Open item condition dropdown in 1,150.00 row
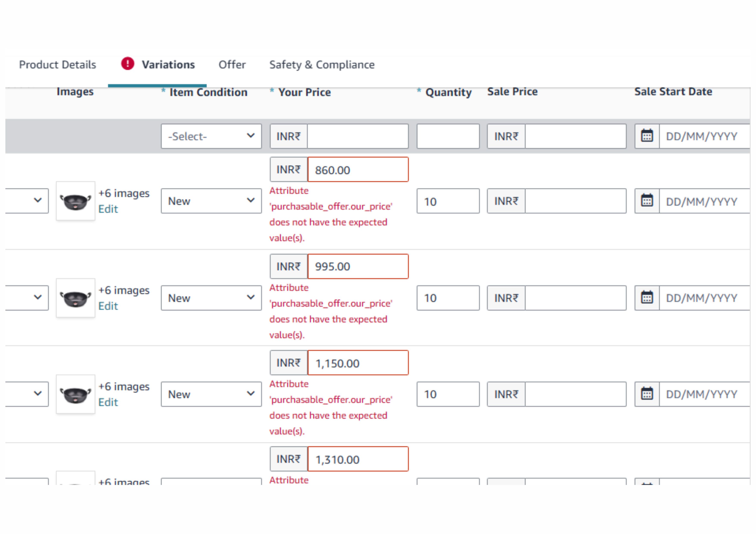 (211, 394)
